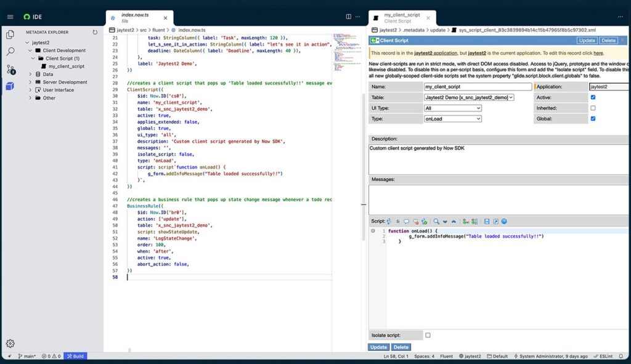Click the search icon in script toolbar
This screenshot has width=631, height=364.
436,221
